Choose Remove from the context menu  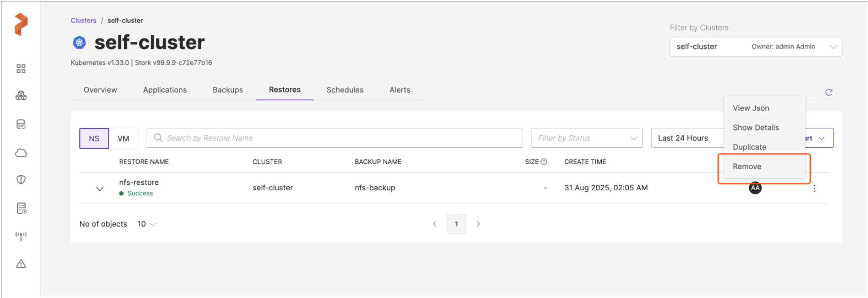(x=747, y=167)
